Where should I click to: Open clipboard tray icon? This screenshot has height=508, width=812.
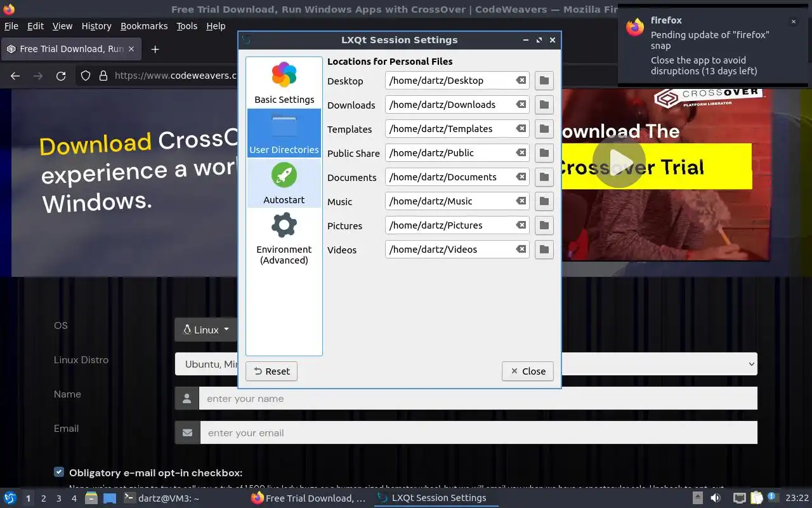click(756, 498)
